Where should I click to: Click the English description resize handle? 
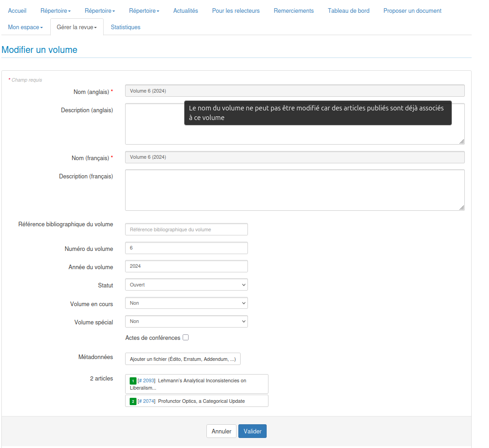(x=462, y=141)
